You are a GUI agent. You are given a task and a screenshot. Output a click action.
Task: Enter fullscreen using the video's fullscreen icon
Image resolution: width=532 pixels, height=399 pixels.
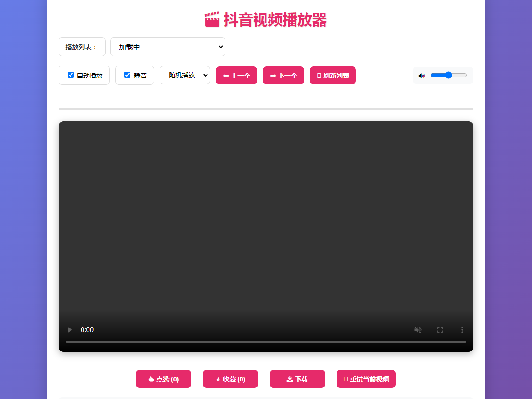(440, 329)
